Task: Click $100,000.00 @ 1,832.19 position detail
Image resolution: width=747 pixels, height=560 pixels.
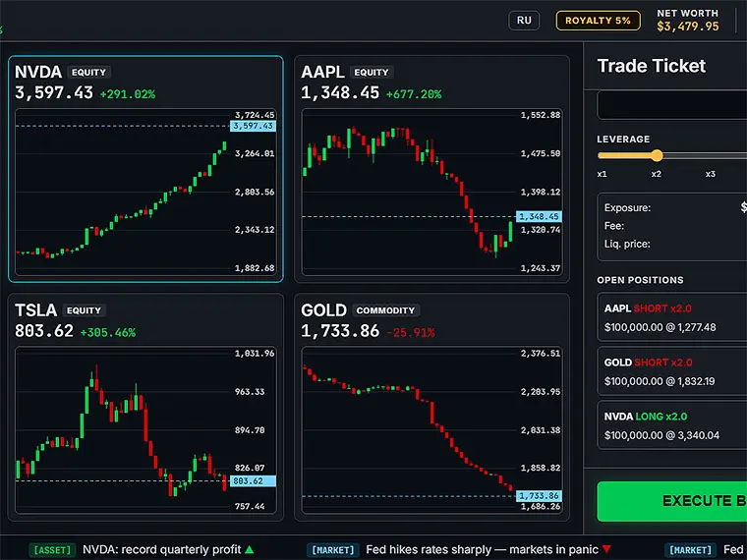Action: point(660,381)
